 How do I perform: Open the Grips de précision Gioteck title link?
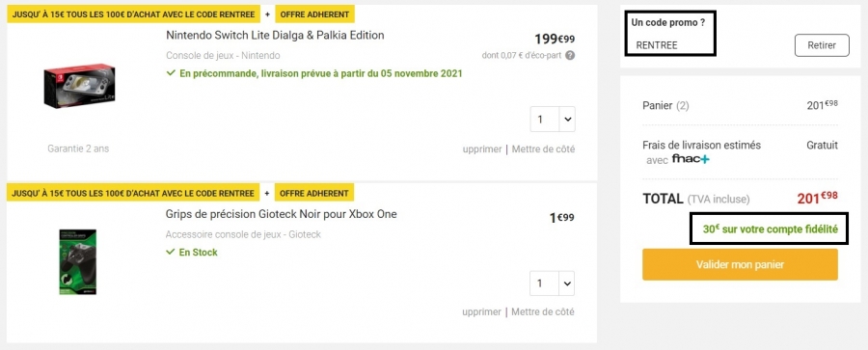coord(282,214)
